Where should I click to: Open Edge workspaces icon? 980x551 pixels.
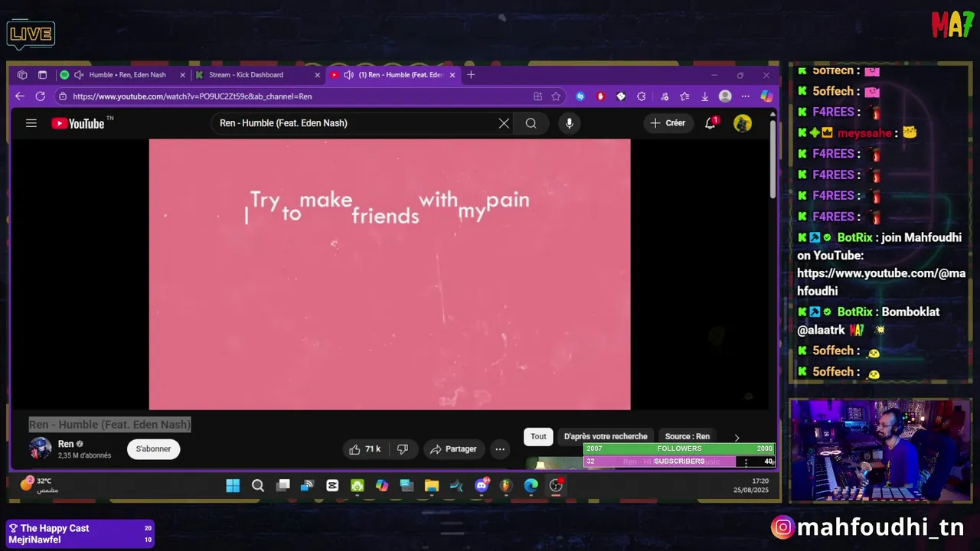coord(22,75)
